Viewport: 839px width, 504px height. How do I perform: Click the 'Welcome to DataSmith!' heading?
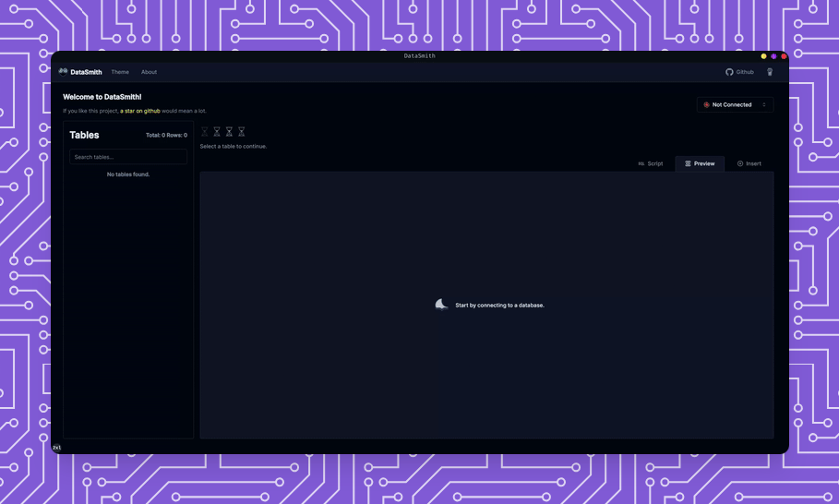pos(102,97)
